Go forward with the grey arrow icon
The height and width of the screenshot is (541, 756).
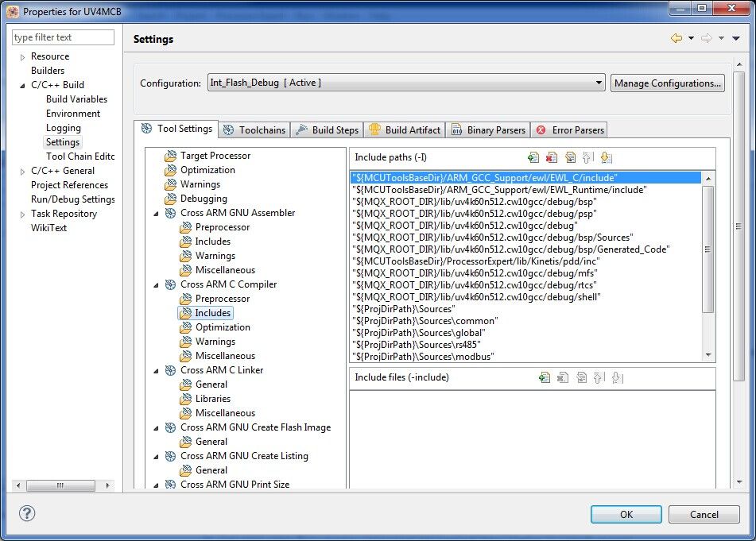707,38
